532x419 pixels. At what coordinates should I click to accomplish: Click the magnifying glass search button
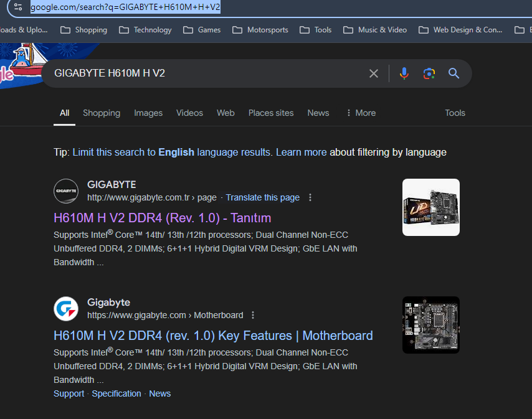(x=454, y=73)
